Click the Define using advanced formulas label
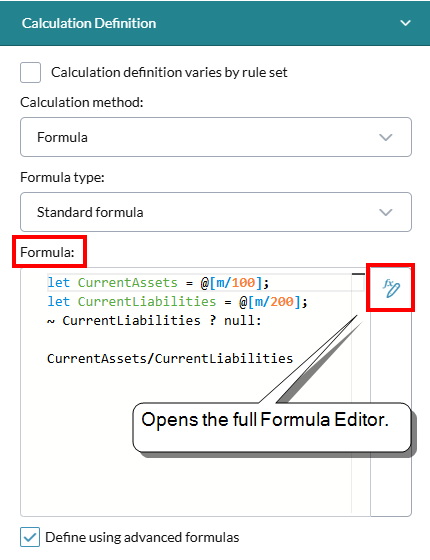The height and width of the screenshot is (560, 430). point(142,537)
